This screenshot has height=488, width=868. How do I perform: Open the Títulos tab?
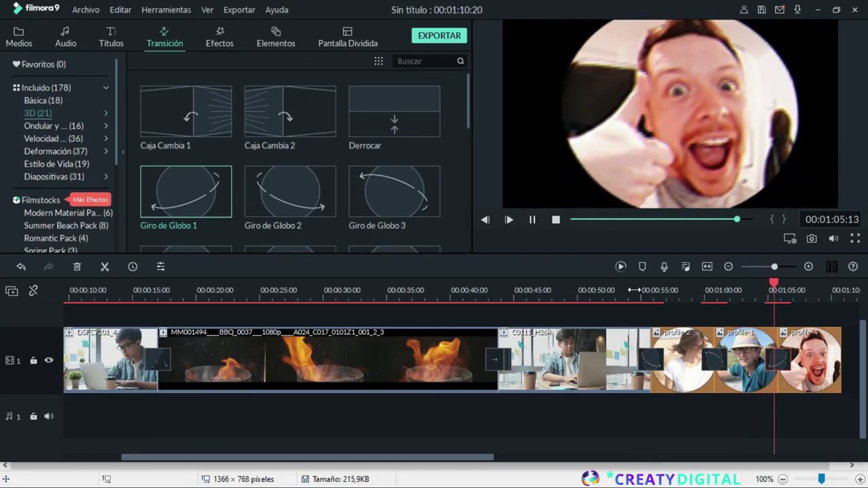coord(111,37)
